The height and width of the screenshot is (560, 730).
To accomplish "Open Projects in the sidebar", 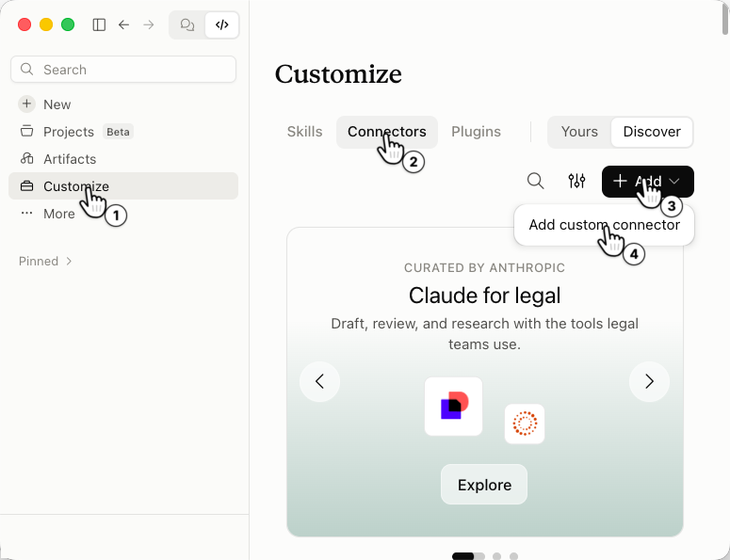I will click(x=123, y=132).
